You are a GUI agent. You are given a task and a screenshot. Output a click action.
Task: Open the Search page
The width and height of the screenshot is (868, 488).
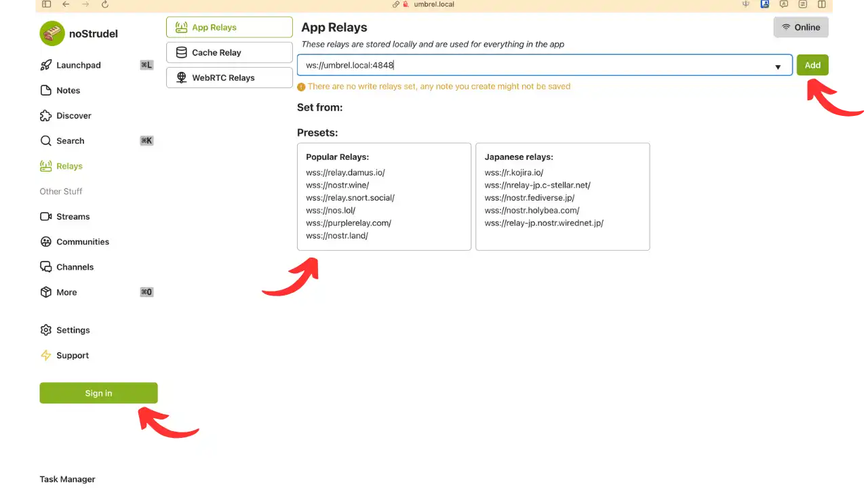(x=70, y=140)
